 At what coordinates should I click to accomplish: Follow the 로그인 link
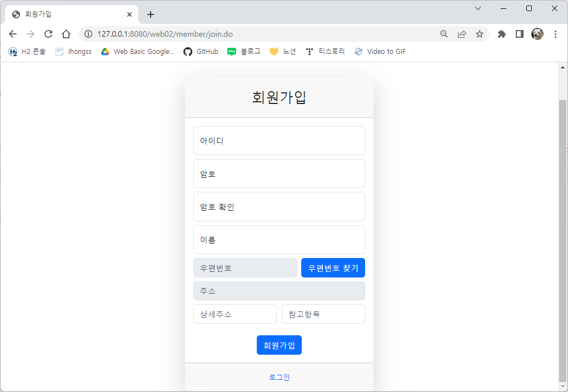[x=279, y=377]
